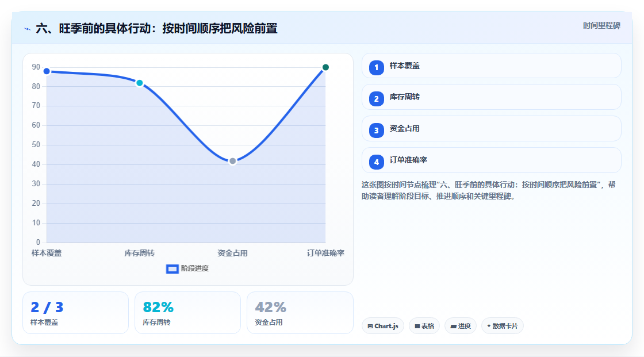The width and height of the screenshot is (644, 357).
Task: Click the 进度 tag
Action: point(461,326)
